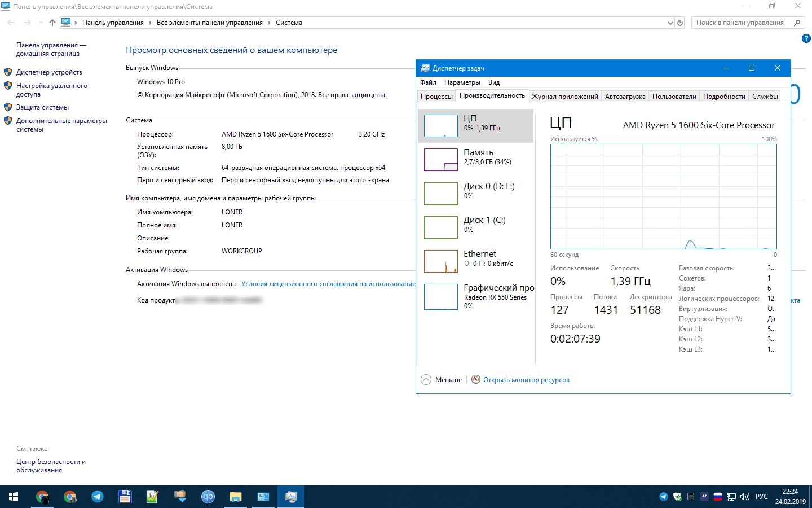
Task: Click the computer icon in address bar
Action: [x=66, y=23]
